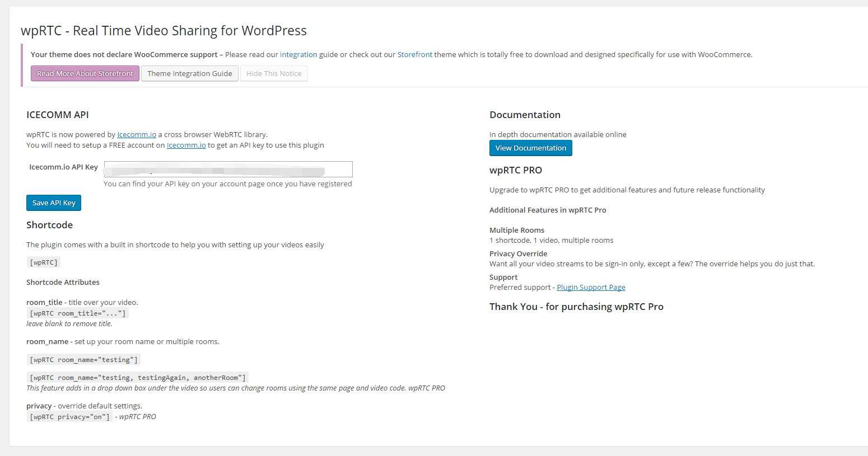Click 'Upgrade to wpRTC PRO' description text

[x=627, y=190]
